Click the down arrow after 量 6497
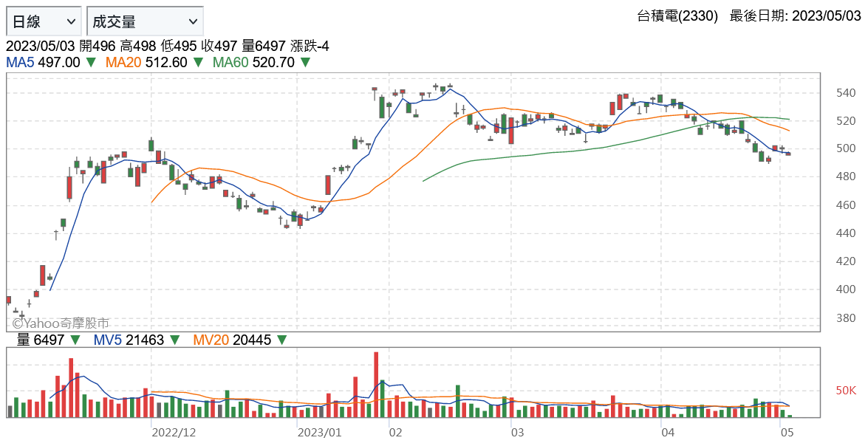The height and width of the screenshot is (446, 868). pos(75,340)
